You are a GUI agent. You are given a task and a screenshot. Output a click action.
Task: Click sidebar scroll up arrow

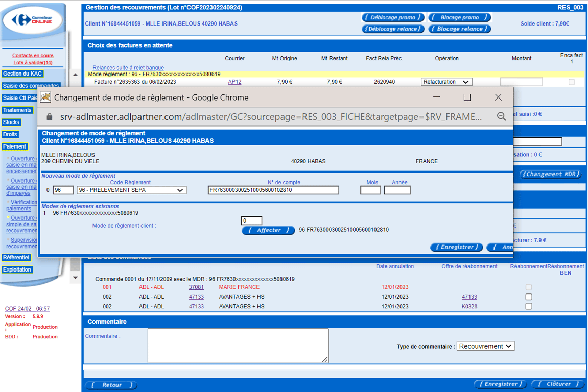76,75
